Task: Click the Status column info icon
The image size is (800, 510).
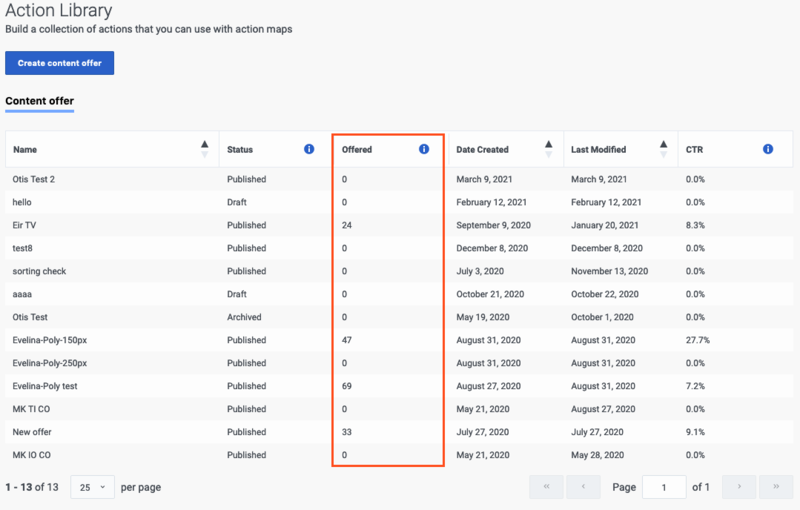Action: pyautogui.click(x=309, y=149)
